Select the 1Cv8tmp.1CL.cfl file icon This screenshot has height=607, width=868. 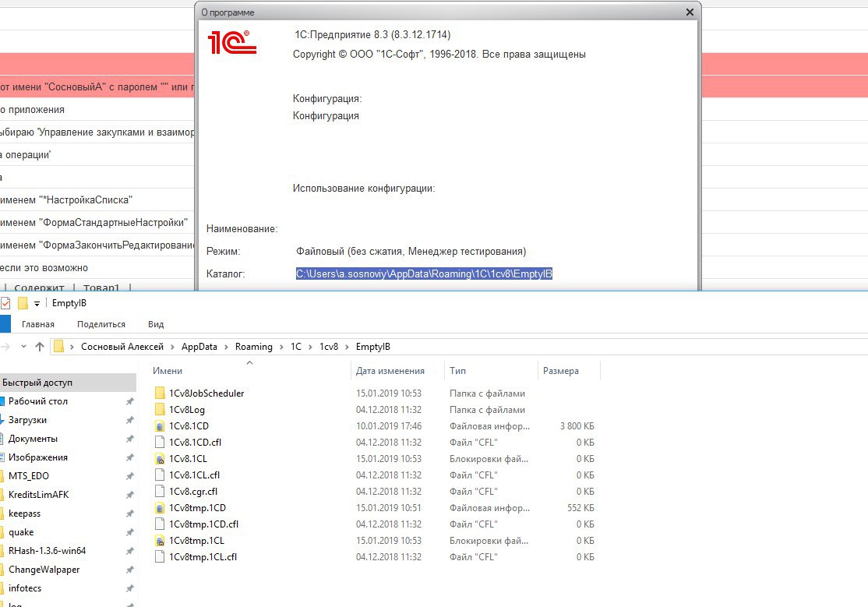pos(160,556)
